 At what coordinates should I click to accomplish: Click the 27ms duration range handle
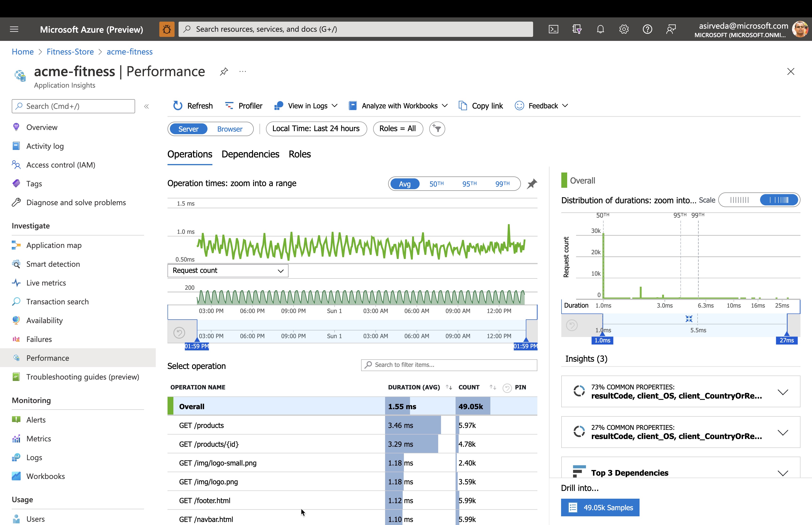(786, 340)
